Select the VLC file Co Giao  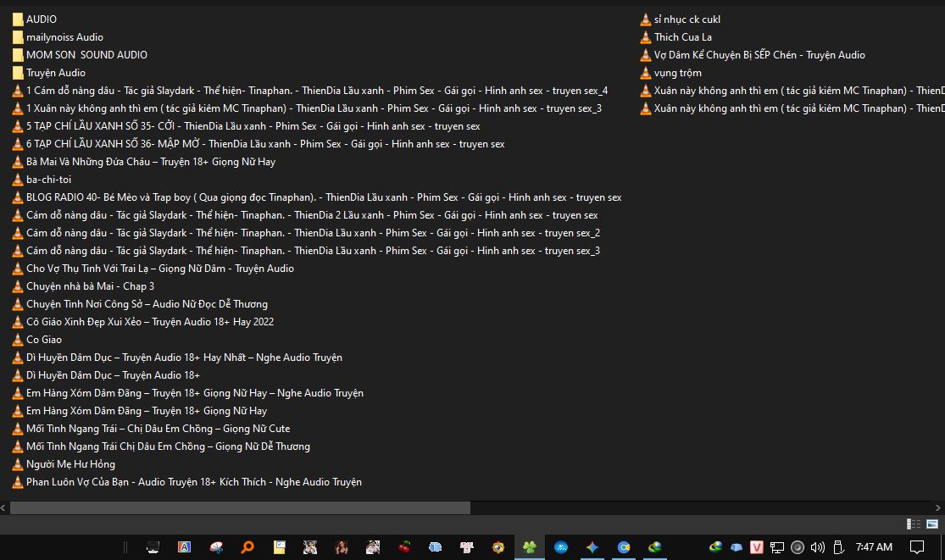point(36,340)
